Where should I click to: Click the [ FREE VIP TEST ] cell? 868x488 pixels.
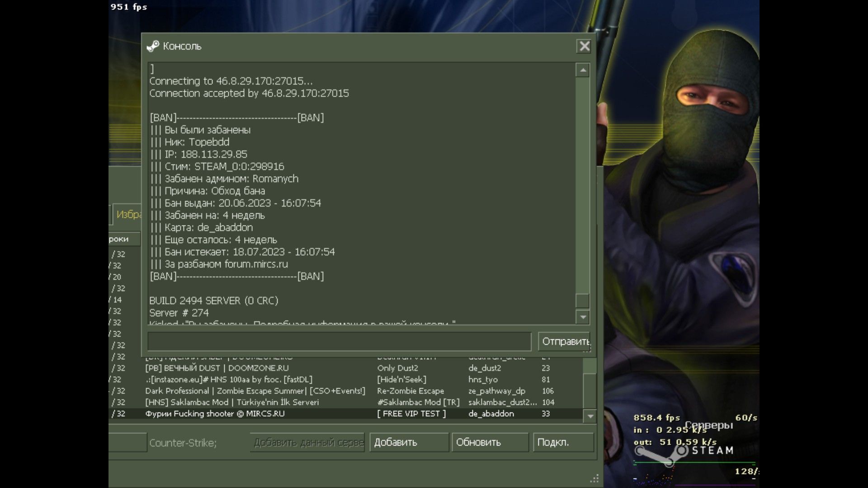pyautogui.click(x=411, y=413)
